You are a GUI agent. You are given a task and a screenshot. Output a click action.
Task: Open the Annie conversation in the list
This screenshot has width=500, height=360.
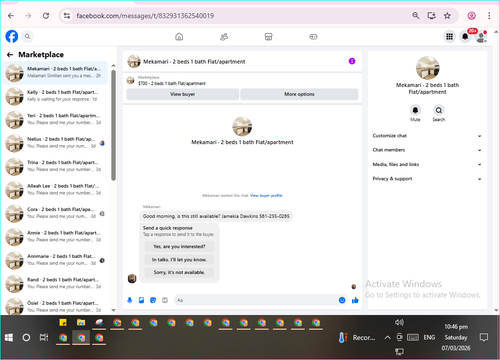coord(55,237)
